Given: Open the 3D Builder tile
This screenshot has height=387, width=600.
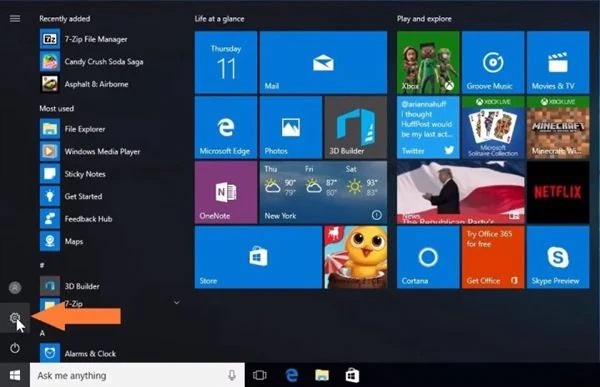Looking at the screenshot, I should [356, 127].
